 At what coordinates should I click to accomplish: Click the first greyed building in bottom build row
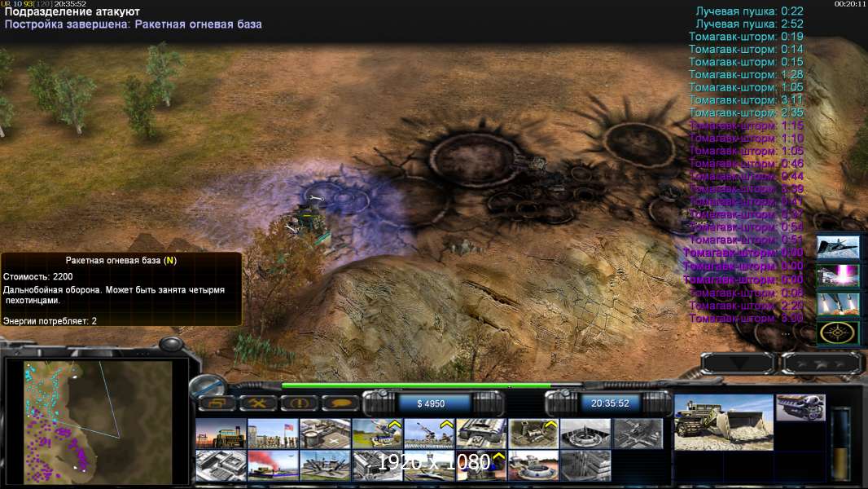(221, 465)
